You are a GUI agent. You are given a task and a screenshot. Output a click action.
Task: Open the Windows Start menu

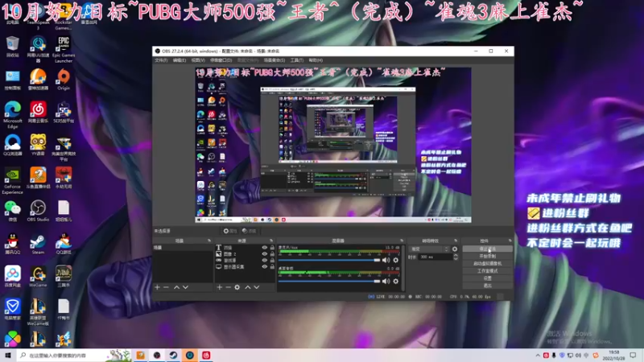click(8, 356)
